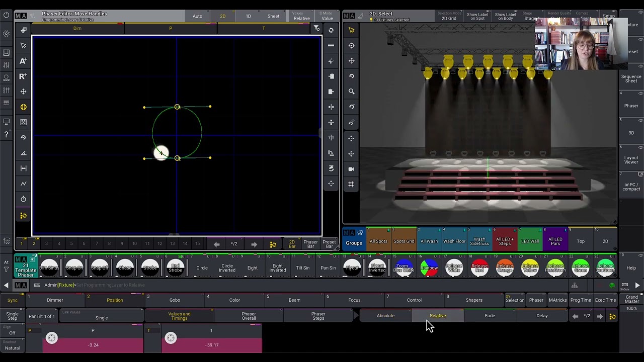Switch Phaser Editor to 1D mode
Image resolution: width=644 pixels, height=362 pixels.
[x=248, y=16]
